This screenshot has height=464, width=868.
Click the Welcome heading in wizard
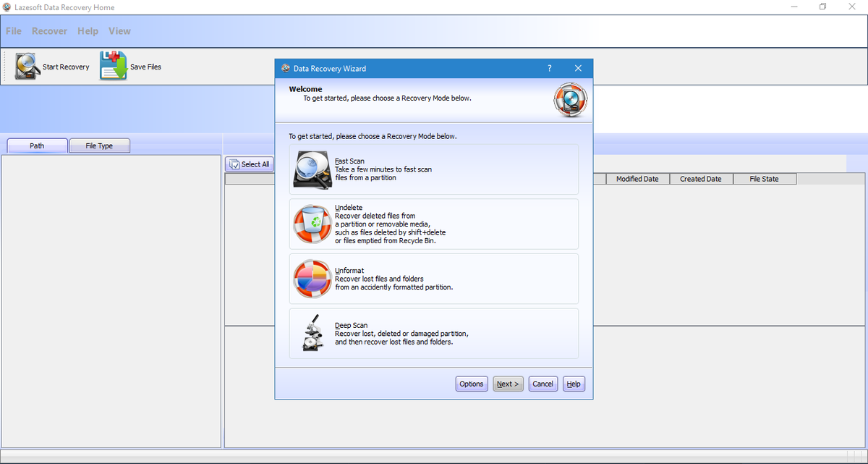point(306,90)
